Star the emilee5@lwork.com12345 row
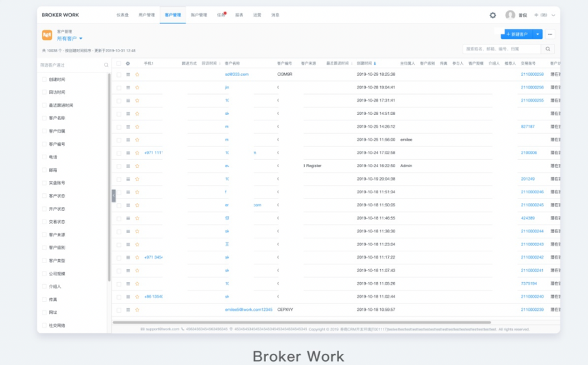The width and height of the screenshot is (588, 365). coord(137,310)
